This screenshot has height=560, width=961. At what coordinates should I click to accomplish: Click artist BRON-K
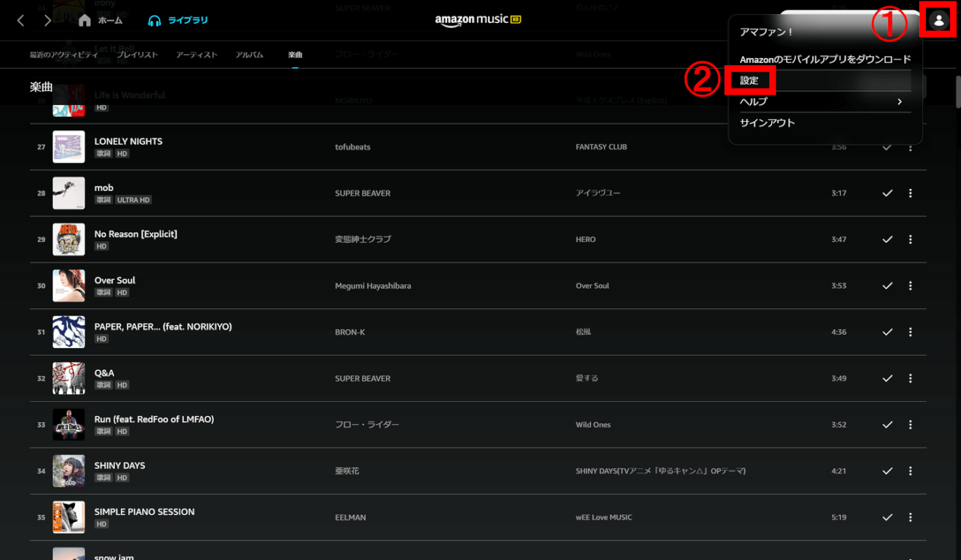[350, 332]
